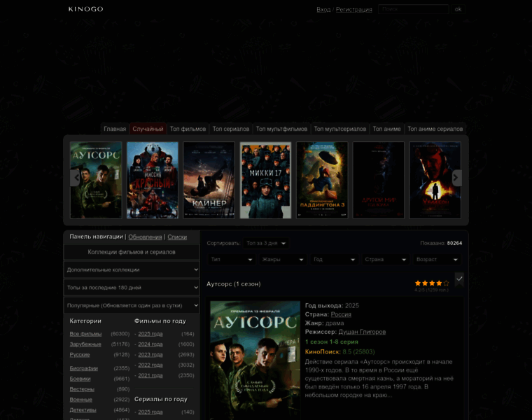Expand Топы за последние 180 дней dropdown
The width and height of the screenshot is (532, 420).
point(132,288)
